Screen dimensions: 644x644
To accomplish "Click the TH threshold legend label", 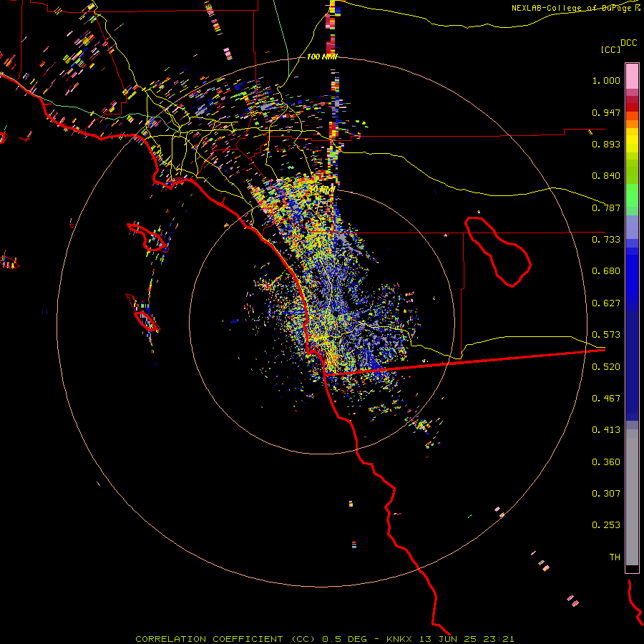I will coord(615,557).
